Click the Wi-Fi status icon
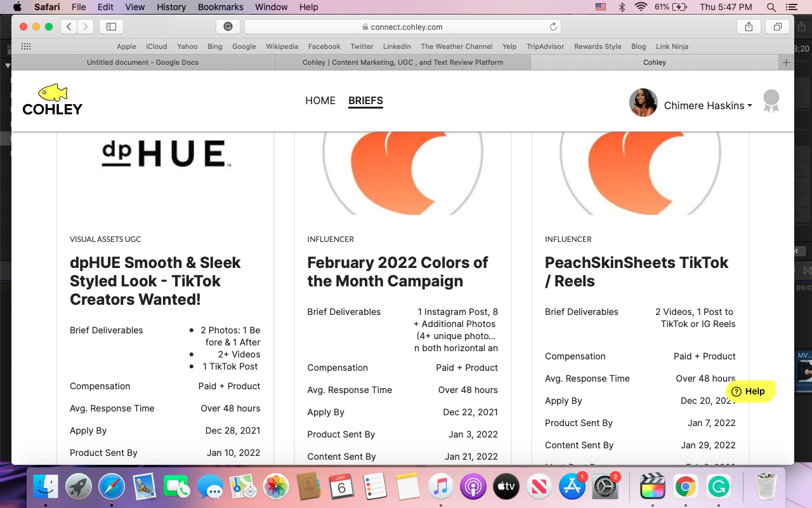The height and width of the screenshot is (508, 812). click(641, 7)
